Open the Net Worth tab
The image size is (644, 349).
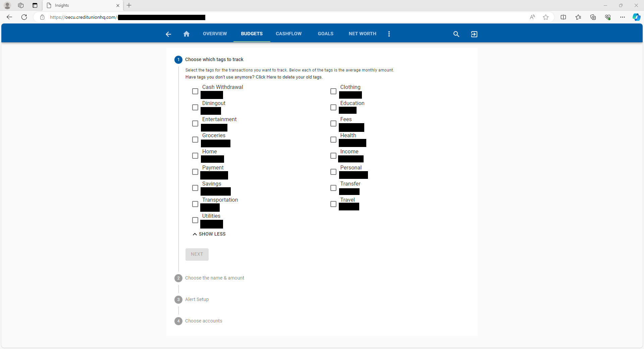click(x=362, y=34)
